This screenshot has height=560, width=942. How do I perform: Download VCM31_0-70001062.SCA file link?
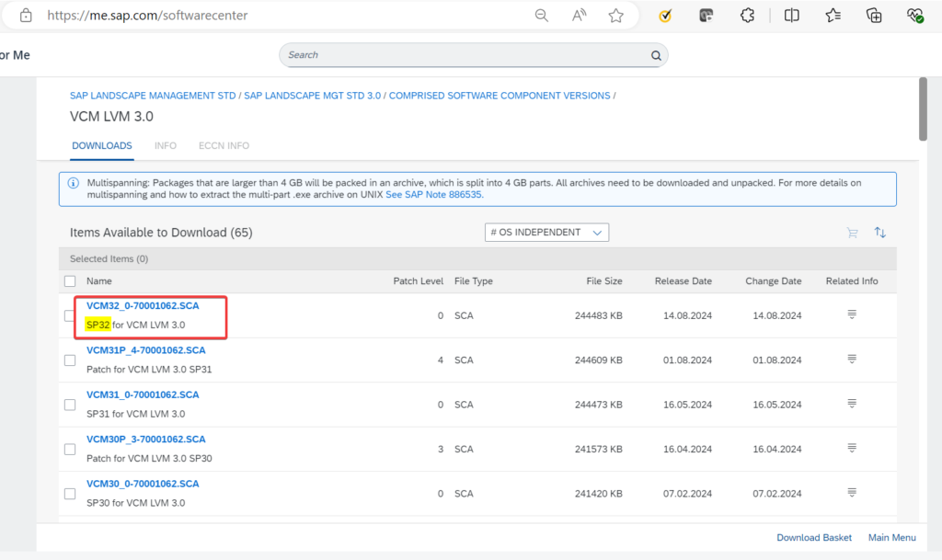143,394
